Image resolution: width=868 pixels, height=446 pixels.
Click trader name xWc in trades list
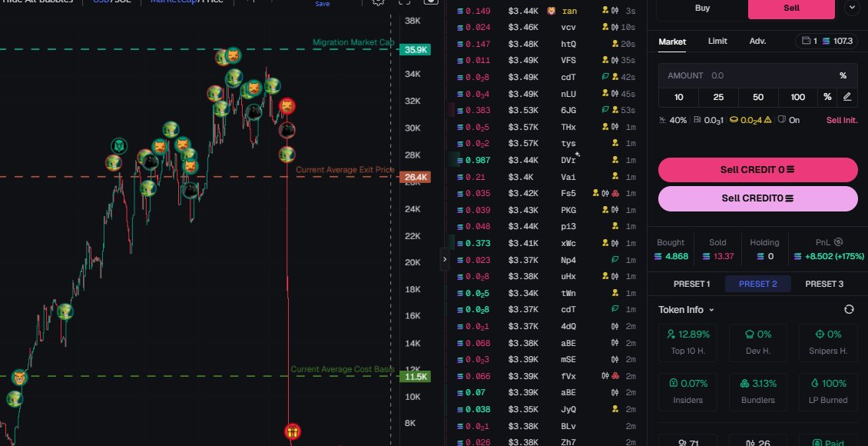tap(568, 243)
